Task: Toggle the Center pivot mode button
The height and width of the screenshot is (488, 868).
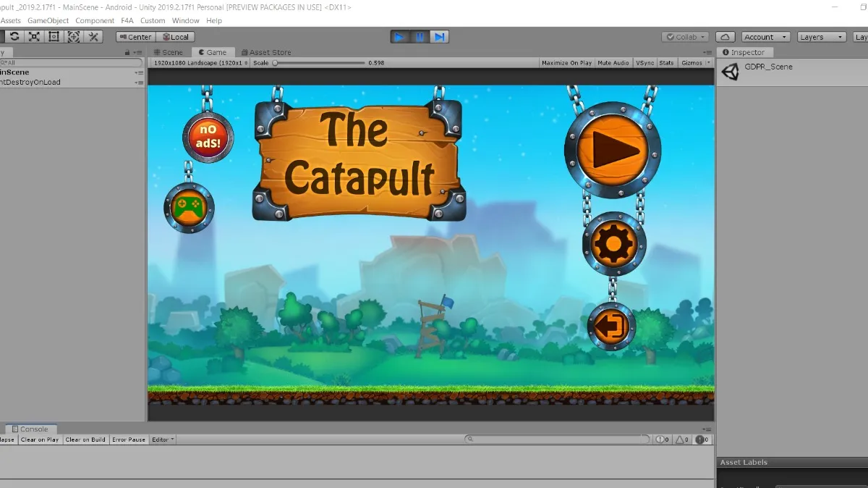Action: point(135,37)
